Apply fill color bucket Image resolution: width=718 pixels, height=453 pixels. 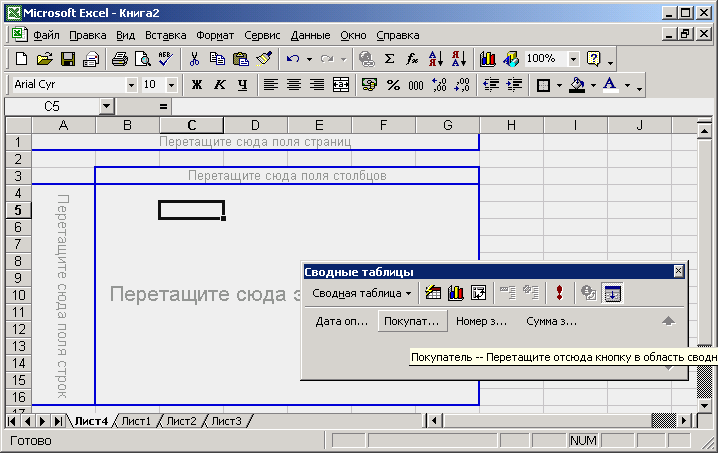(x=577, y=85)
